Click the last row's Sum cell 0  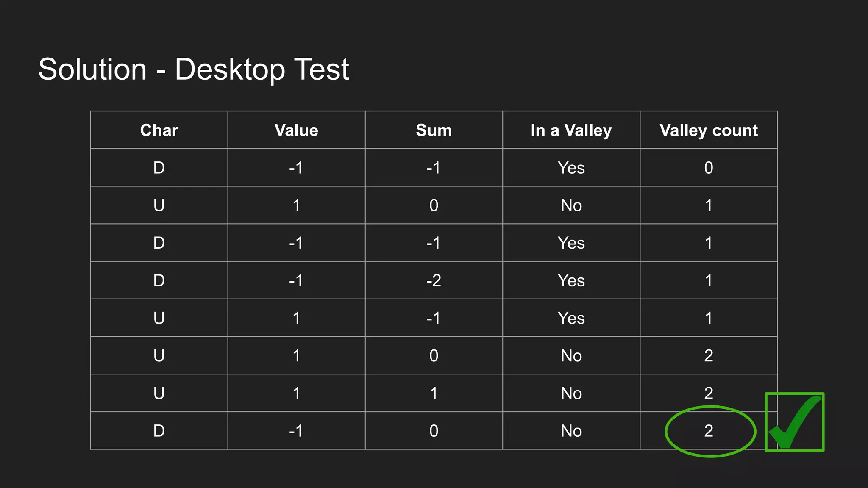click(x=434, y=431)
